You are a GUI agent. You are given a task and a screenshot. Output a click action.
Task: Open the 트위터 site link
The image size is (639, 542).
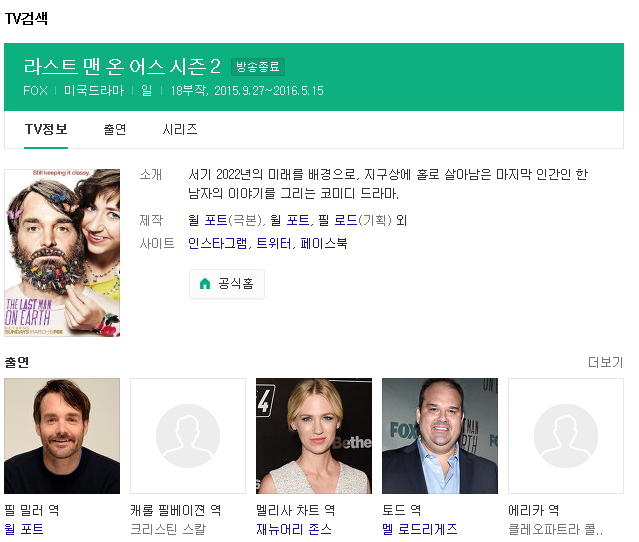click(x=274, y=243)
